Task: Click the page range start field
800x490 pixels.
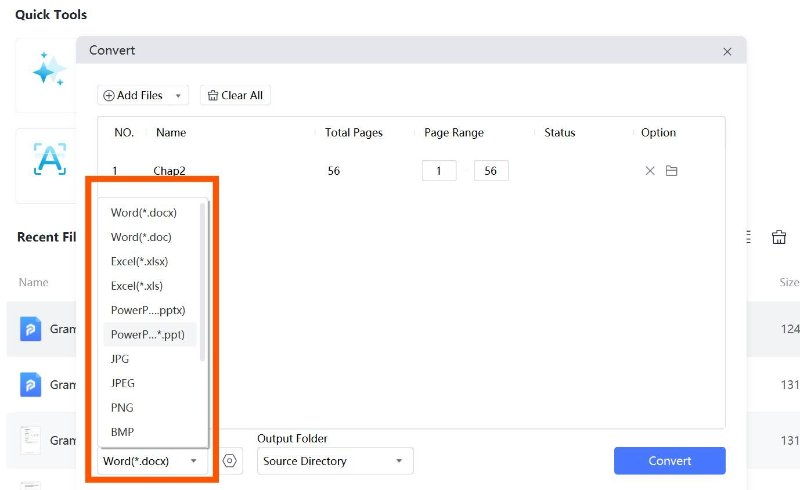Action: (x=439, y=171)
